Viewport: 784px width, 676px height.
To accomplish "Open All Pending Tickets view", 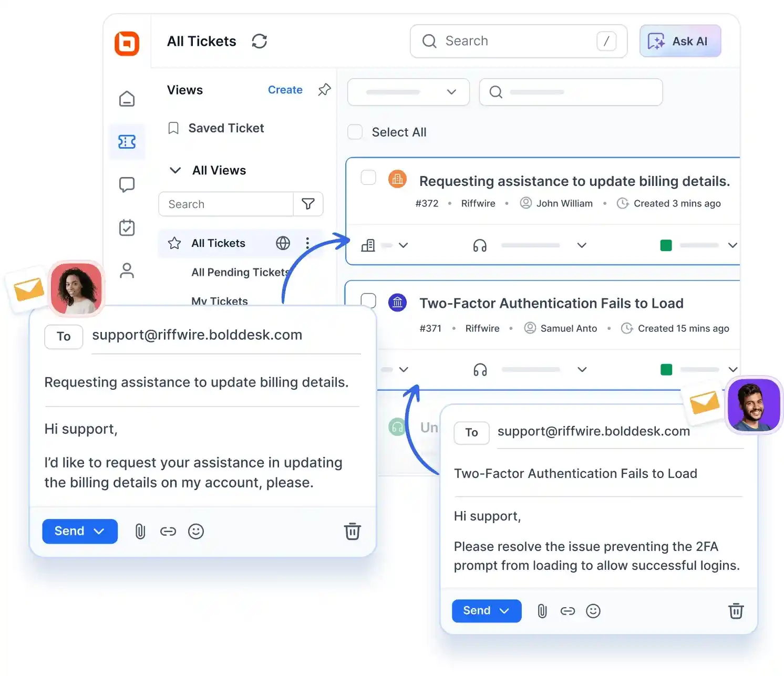I will [240, 272].
